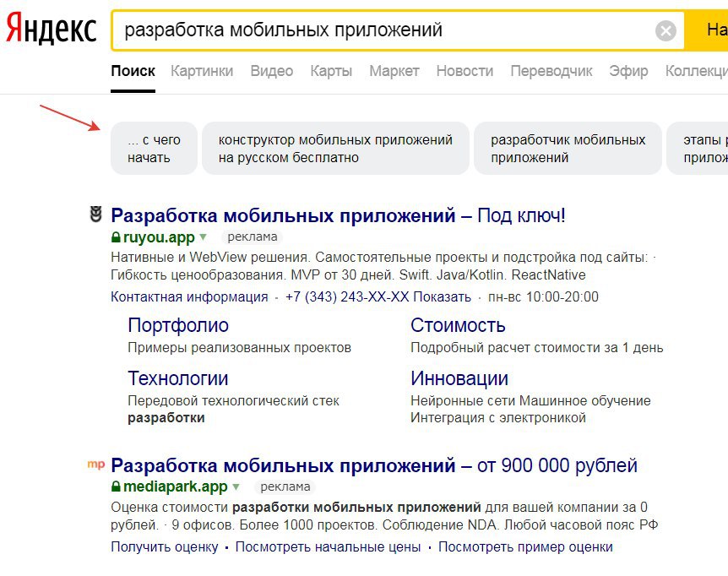Open the Стоимость sitelink
Viewport: 728px width, 576px height.
(x=458, y=325)
